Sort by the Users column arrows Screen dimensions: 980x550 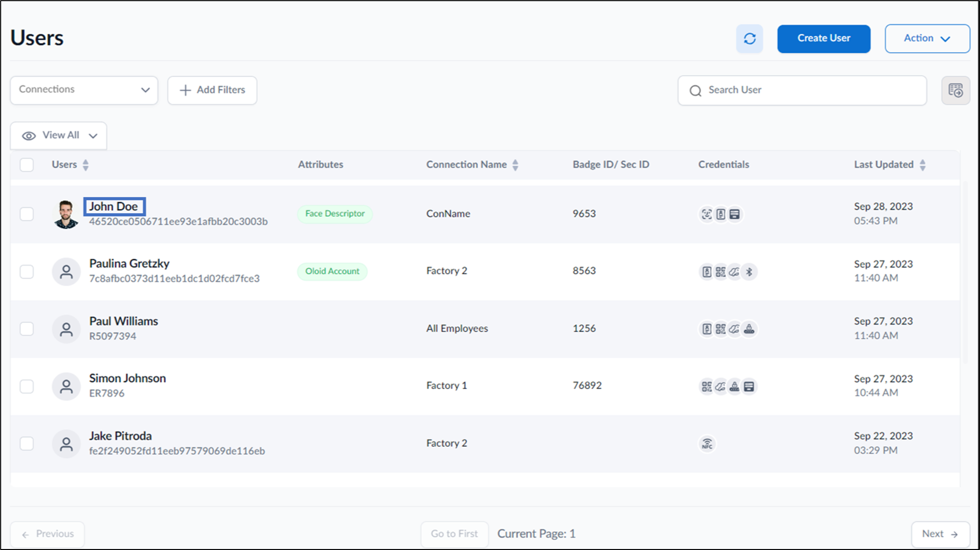(x=86, y=165)
